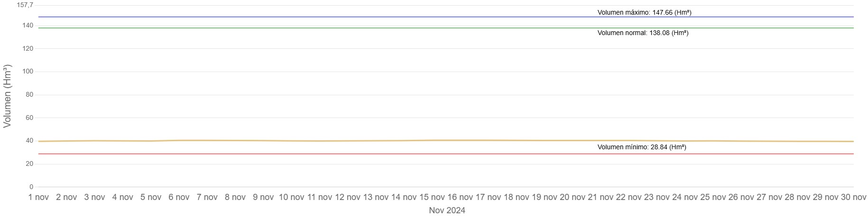The image size is (868, 218).
Task: Click the 'Volumen (Hm³)' y-axis title
Action: click(x=7, y=96)
